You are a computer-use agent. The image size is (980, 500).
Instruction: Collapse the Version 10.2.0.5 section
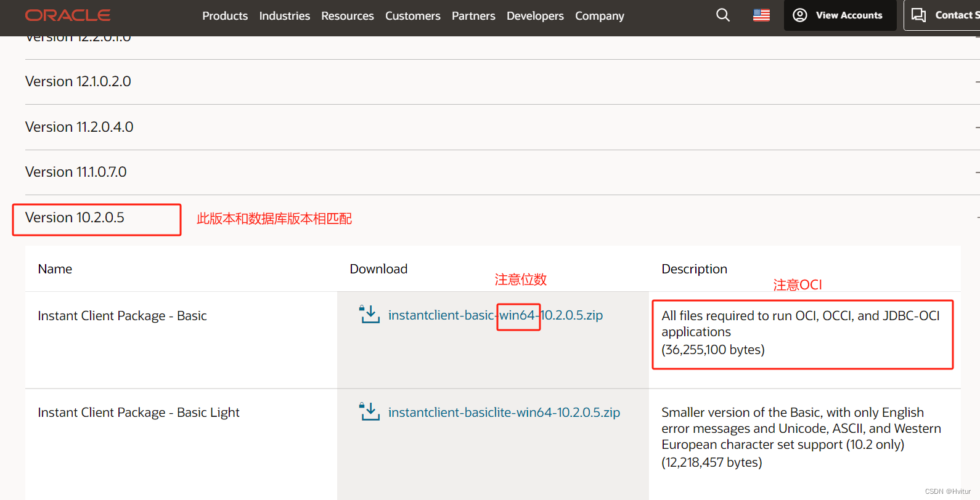502,218
